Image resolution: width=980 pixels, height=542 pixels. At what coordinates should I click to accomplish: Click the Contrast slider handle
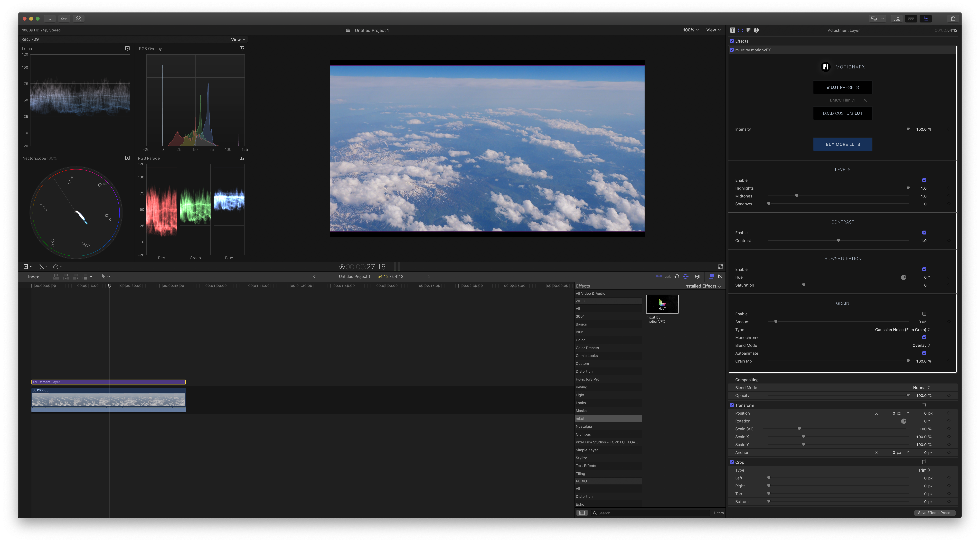click(839, 240)
